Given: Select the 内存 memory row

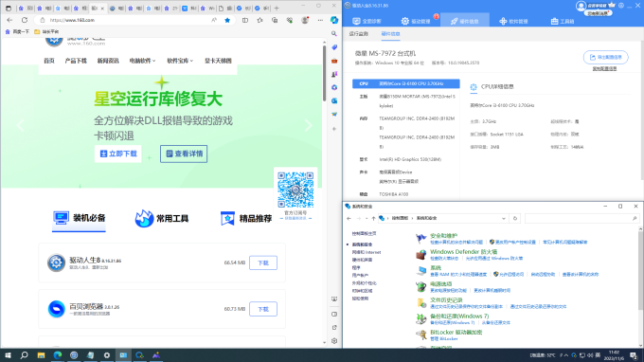Looking at the screenshot, I should click(405, 133).
